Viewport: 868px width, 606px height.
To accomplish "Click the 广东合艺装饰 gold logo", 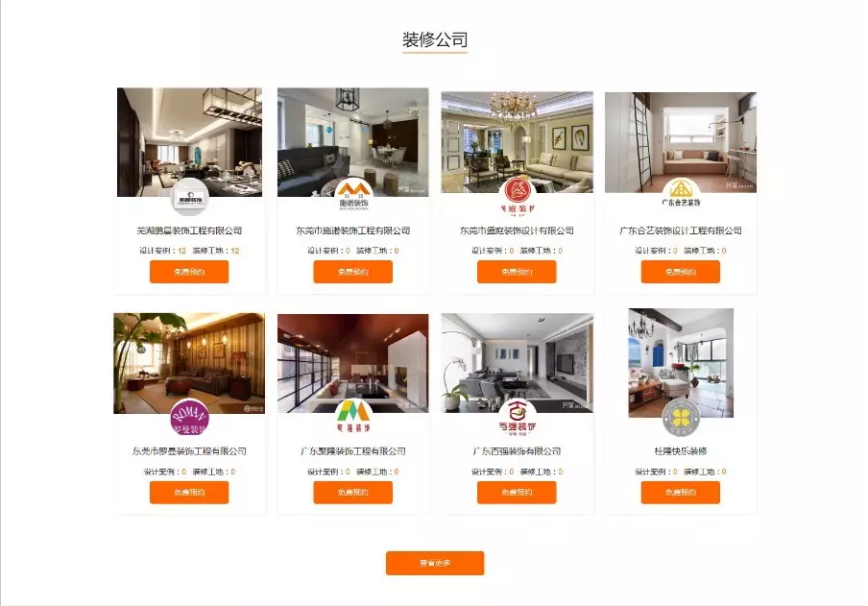I will 681,194.
